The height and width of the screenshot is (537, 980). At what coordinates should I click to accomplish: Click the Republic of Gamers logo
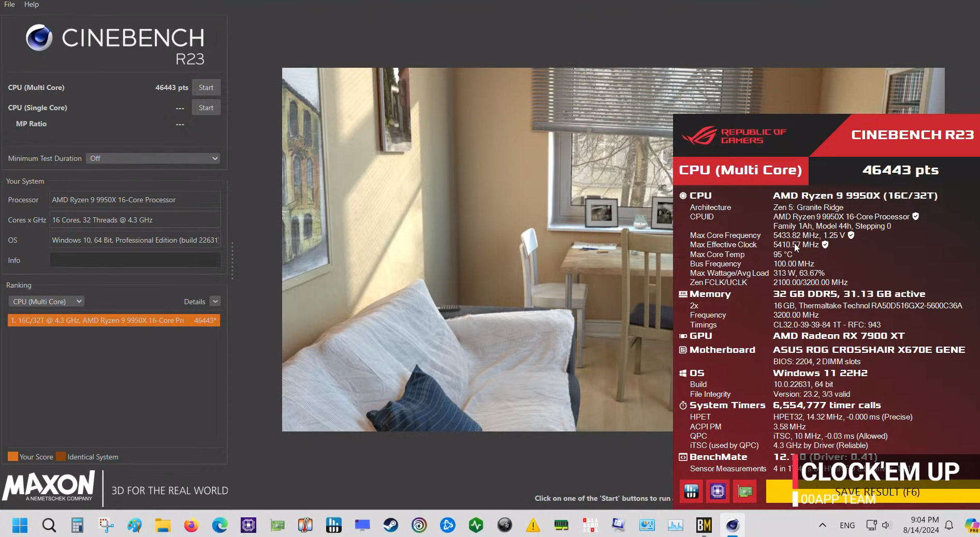click(x=734, y=136)
